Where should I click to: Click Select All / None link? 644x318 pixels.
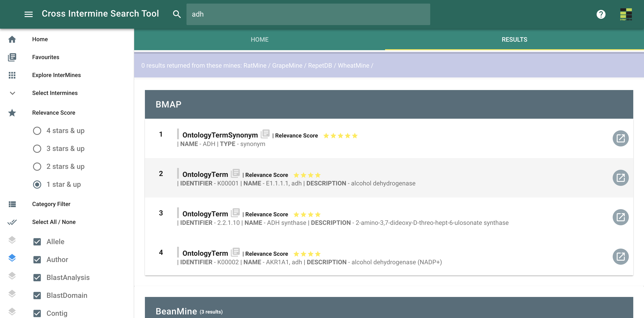click(x=54, y=222)
